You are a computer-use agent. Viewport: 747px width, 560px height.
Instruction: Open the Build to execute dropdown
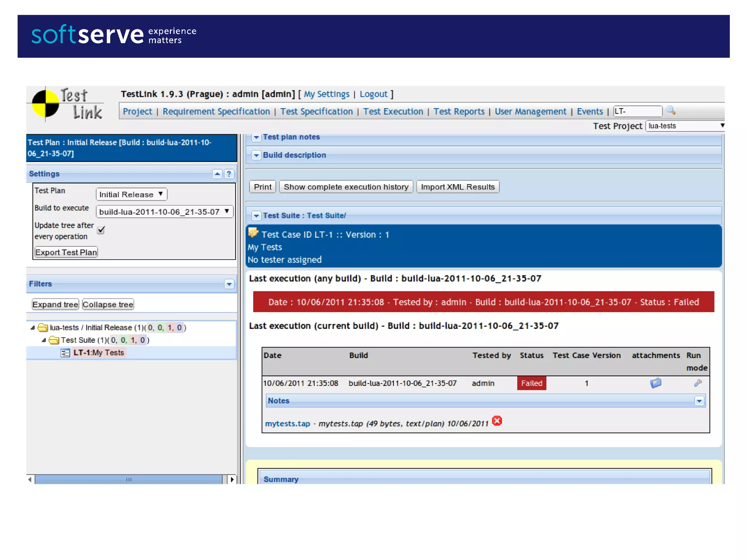click(164, 212)
